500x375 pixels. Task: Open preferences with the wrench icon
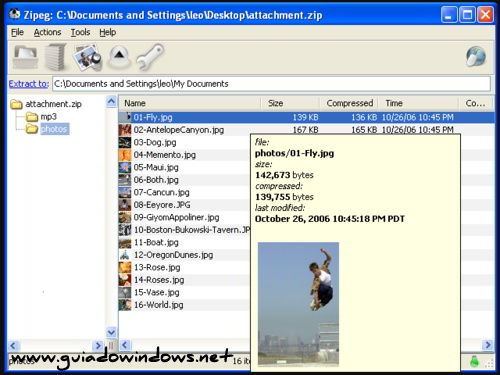(x=150, y=57)
